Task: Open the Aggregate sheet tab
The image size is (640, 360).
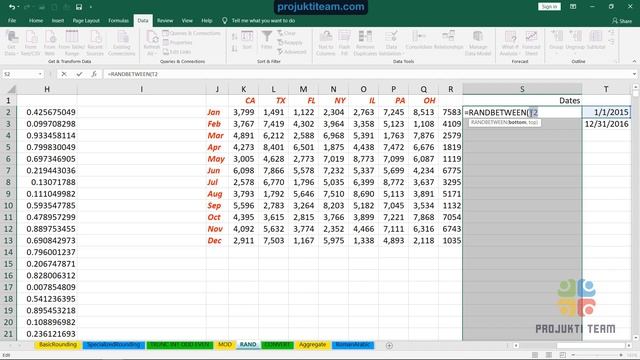Action: [x=312, y=345]
